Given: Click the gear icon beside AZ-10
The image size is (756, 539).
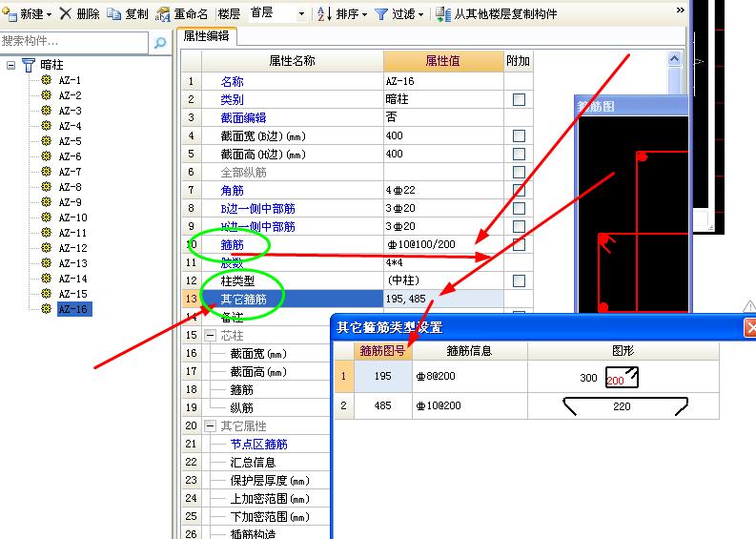Looking at the screenshot, I should pyautogui.click(x=47, y=218).
